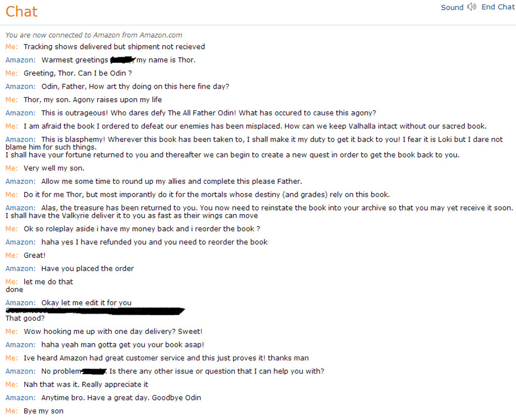This screenshot has height=420, width=516.
Task: Click the 'one day delivery? Sweet!' message
Action: [113, 331]
